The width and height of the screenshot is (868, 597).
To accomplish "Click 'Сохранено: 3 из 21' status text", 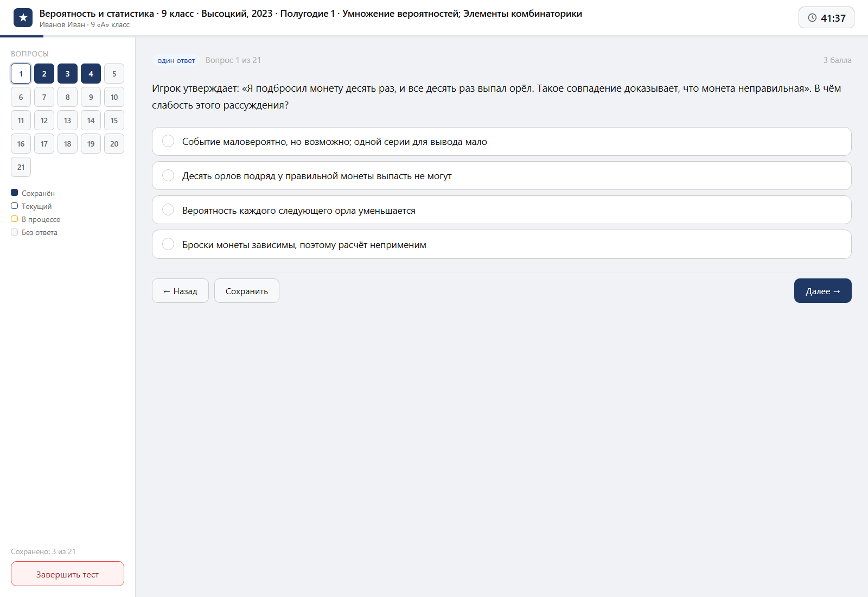I will coord(43,551).
